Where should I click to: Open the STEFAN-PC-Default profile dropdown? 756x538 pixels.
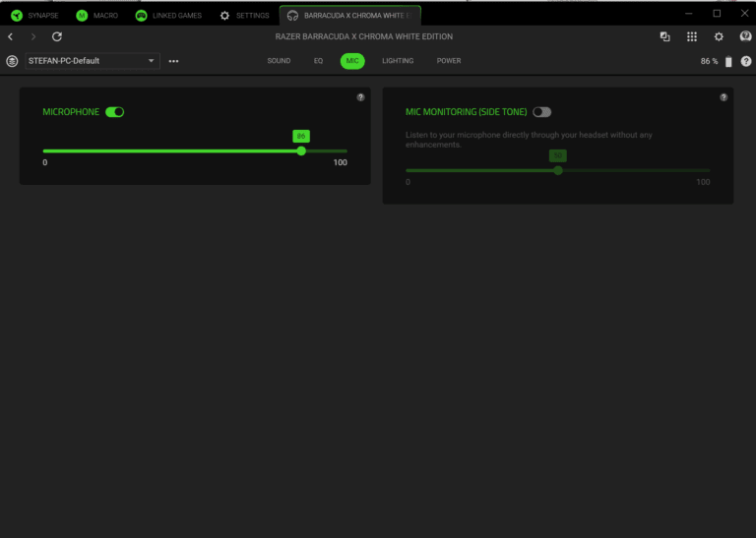pos(93,61)
